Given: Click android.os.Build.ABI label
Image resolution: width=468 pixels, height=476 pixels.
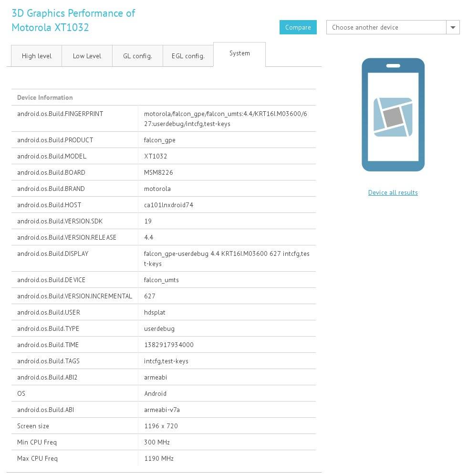Looking at the screenshot, I should 45,410.
